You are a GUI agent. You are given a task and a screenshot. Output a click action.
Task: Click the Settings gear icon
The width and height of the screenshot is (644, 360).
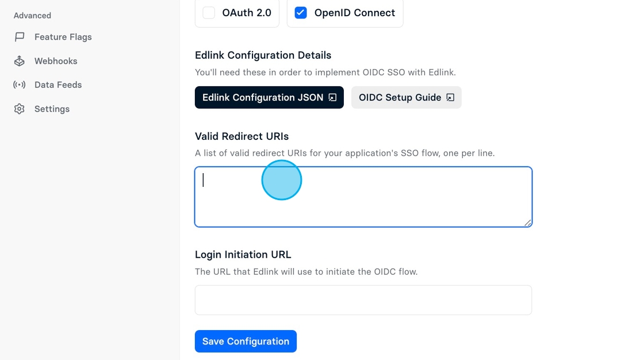click(x=20, y=109)
